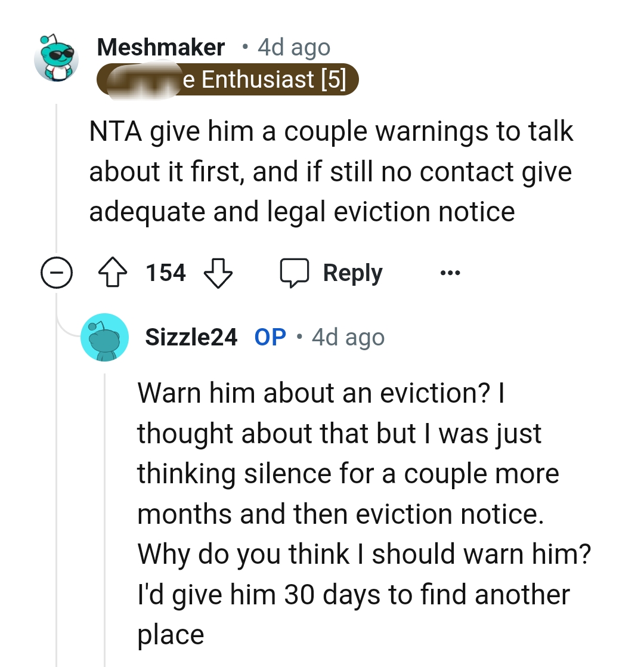The height and width of the screenshot is (667, 644).
Task: Click the OP label next to Sizzle24
Action: pyautogui.click(x=270, y=336)
